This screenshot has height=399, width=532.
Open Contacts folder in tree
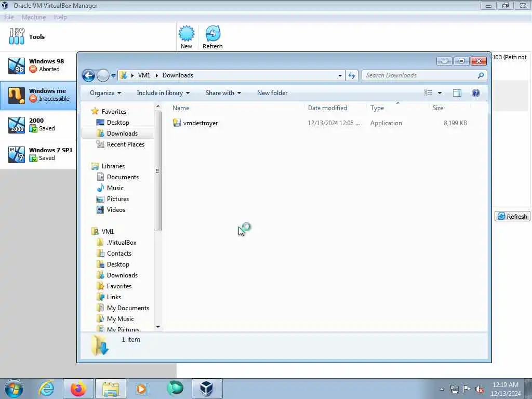[x=119, y=254]
